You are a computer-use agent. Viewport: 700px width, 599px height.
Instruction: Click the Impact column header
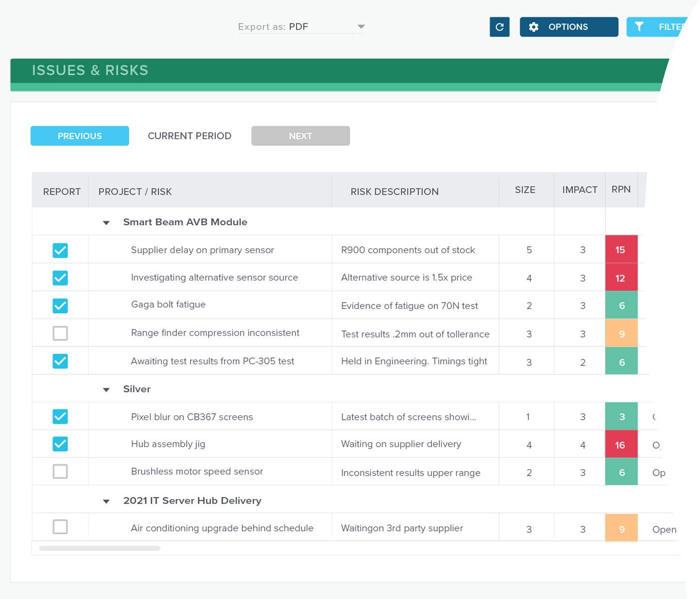[579, 190]
